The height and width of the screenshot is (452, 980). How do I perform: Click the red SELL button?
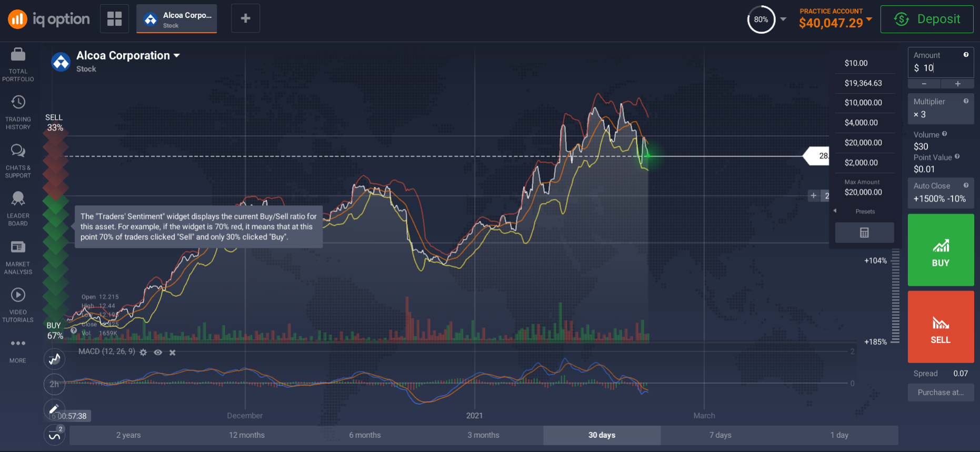point(941,327)
